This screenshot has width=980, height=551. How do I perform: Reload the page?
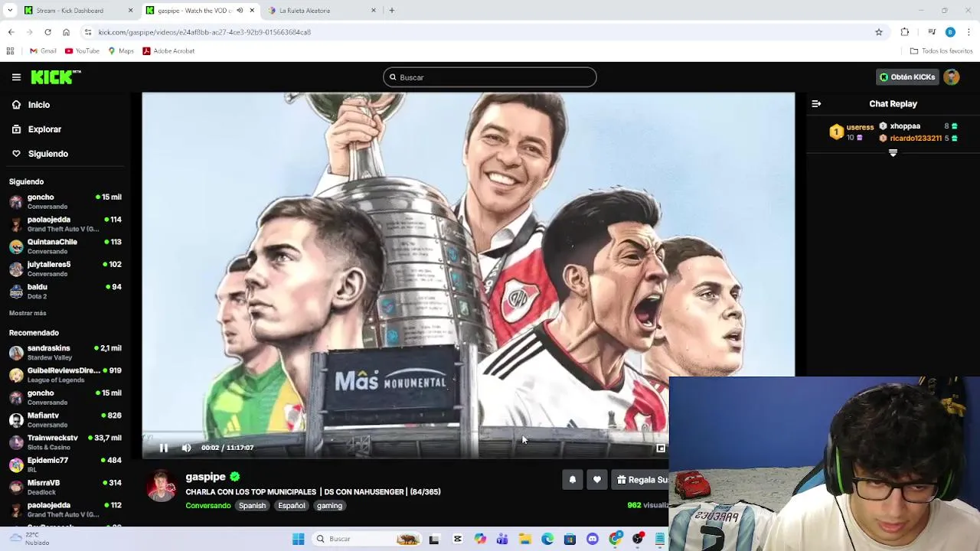point(47,32)
